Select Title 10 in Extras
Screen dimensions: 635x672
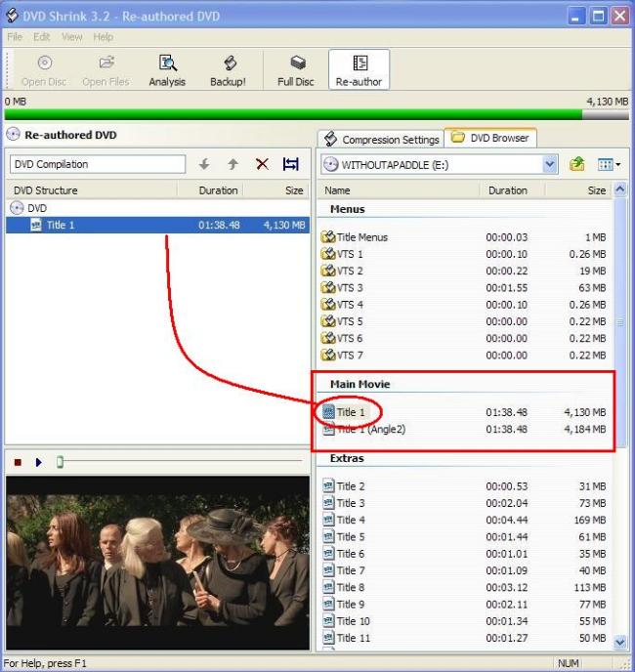(x=346, y=621)
